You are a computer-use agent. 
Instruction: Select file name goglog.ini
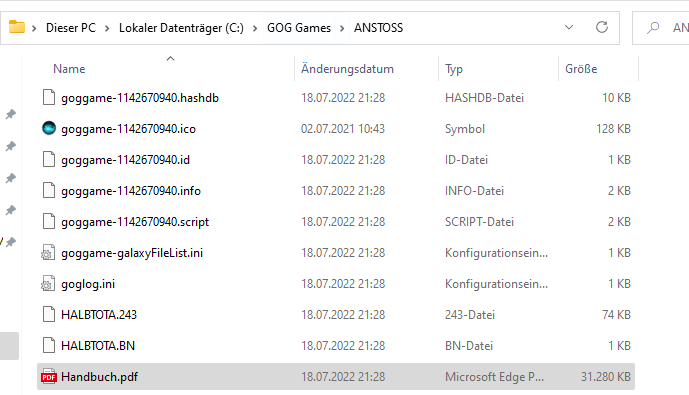(88, 284)
